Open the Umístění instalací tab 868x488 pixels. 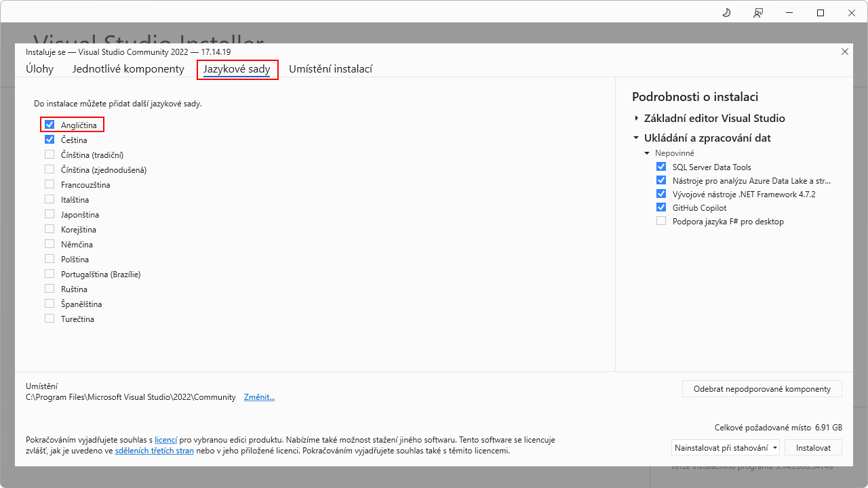click(331, 68)
